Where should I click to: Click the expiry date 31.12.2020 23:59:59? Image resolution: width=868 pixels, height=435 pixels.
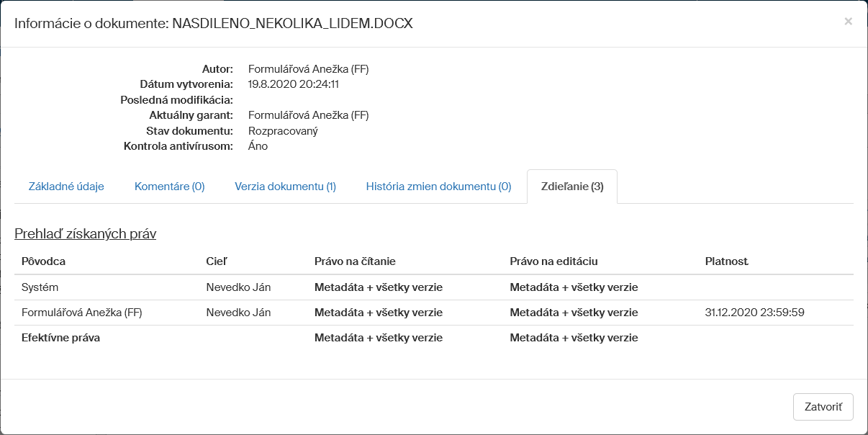point(754,313)
